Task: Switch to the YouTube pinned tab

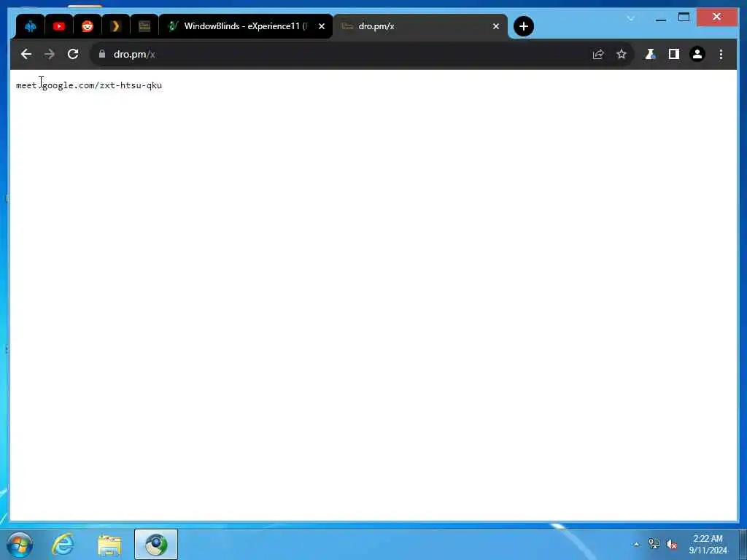Action: point(59,27)
